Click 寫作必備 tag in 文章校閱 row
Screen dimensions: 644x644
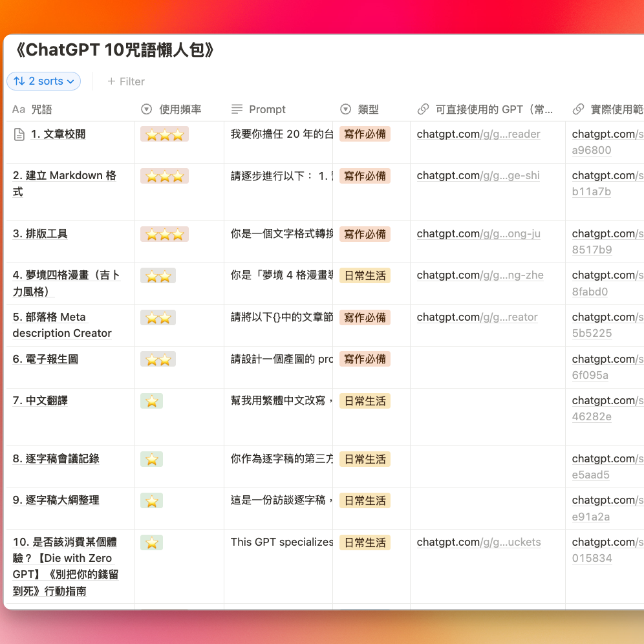pos(365,134)
